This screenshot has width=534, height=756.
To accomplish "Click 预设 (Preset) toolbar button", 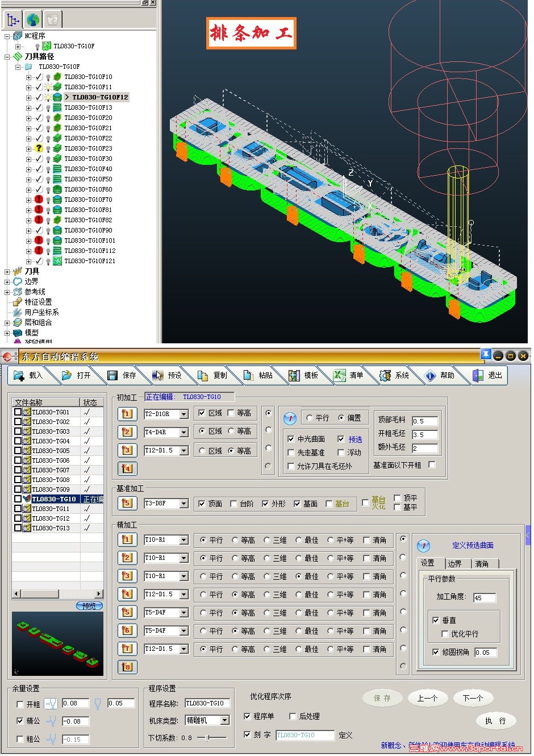I will (x=167, y=375).
